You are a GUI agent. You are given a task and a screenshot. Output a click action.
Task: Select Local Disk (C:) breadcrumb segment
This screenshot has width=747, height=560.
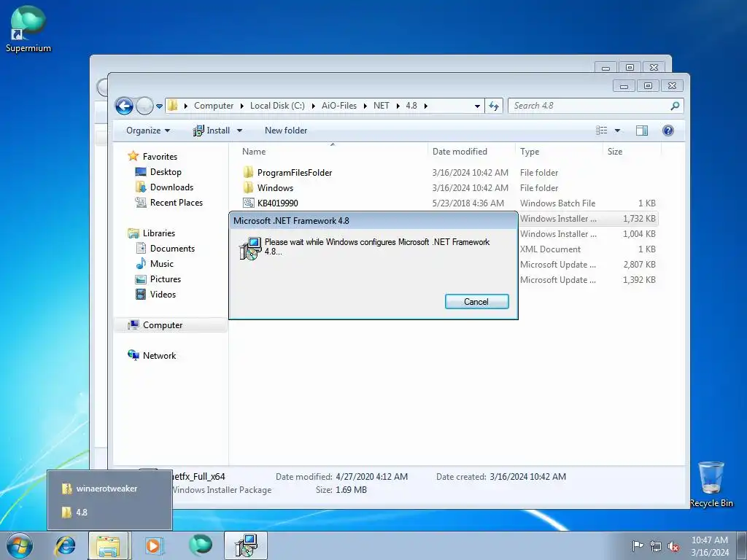coord(277,106)
